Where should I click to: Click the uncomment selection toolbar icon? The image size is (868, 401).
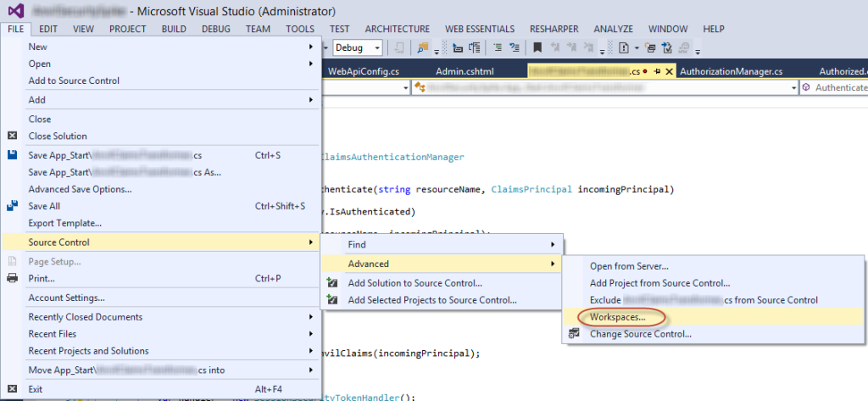pyautogui.click(x=515, y=47)
